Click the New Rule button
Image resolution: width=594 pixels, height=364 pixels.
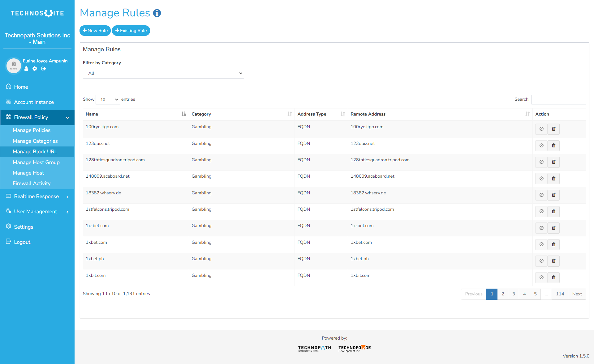tap(95, 31)
